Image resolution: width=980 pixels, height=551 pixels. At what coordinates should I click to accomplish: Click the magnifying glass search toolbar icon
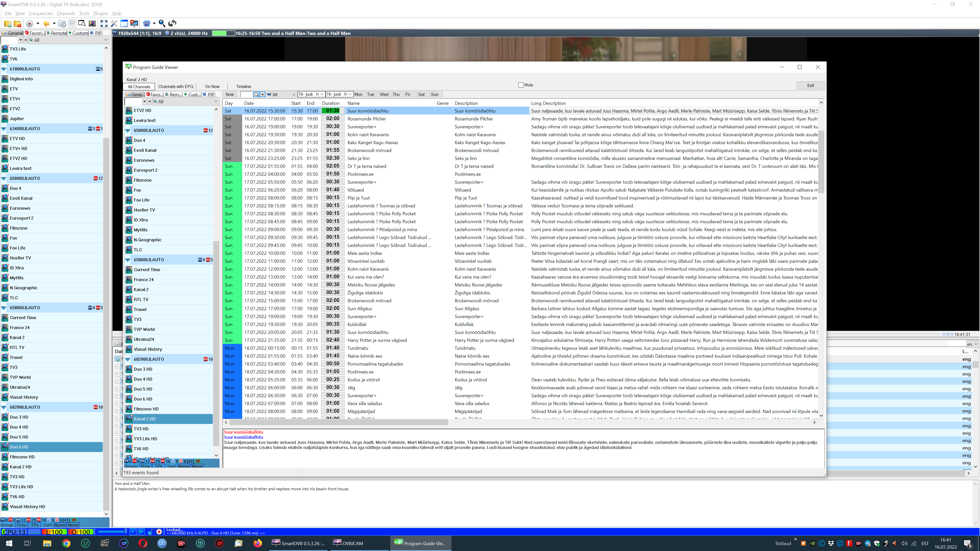pos(162,23)
